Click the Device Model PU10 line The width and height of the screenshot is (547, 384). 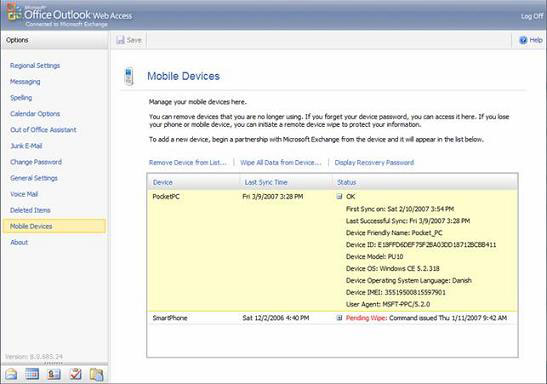pos(374,256)
